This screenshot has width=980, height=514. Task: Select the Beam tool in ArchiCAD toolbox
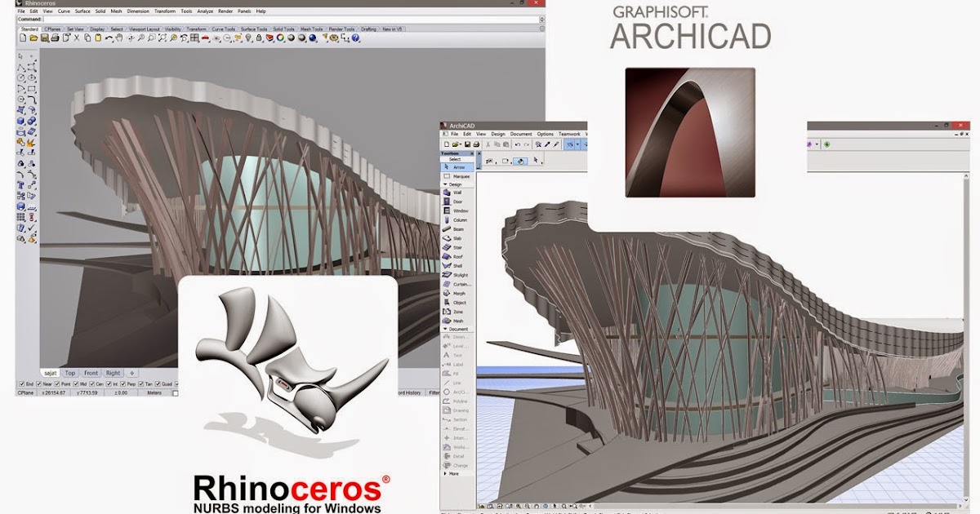(x=458, y=229)
